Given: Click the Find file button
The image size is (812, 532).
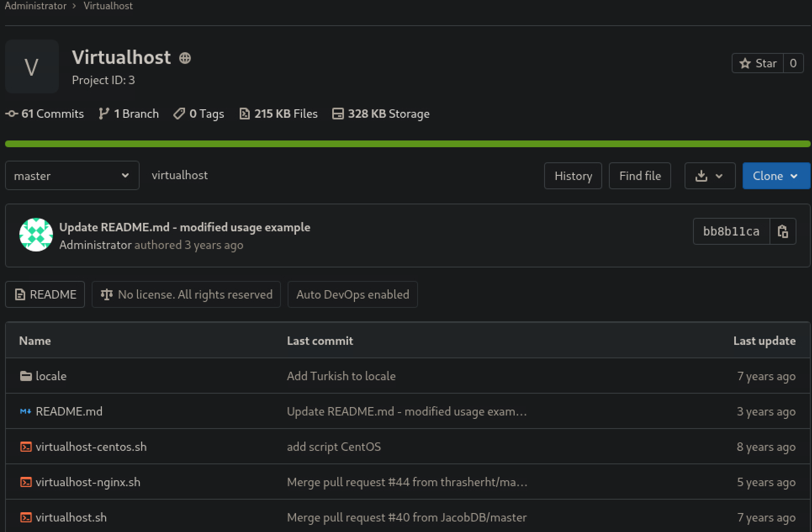Looking at the screenshot, I should point(640,176).
